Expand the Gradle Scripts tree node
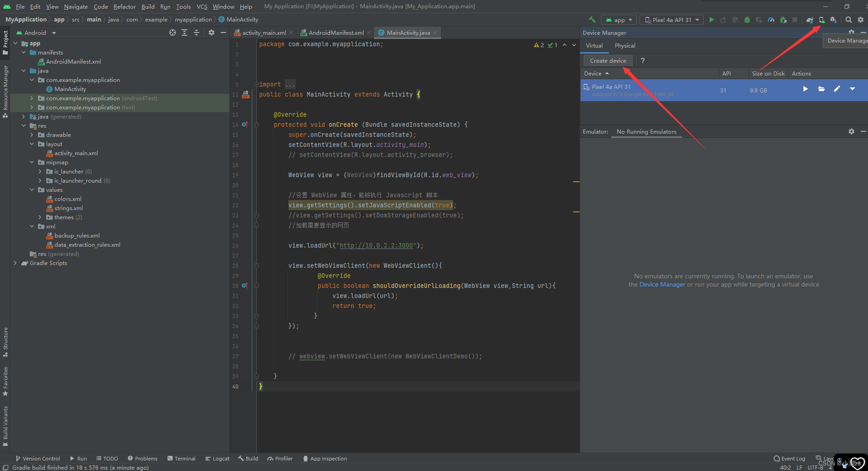This screenshot has width=868, height=471. coord(15,263)
